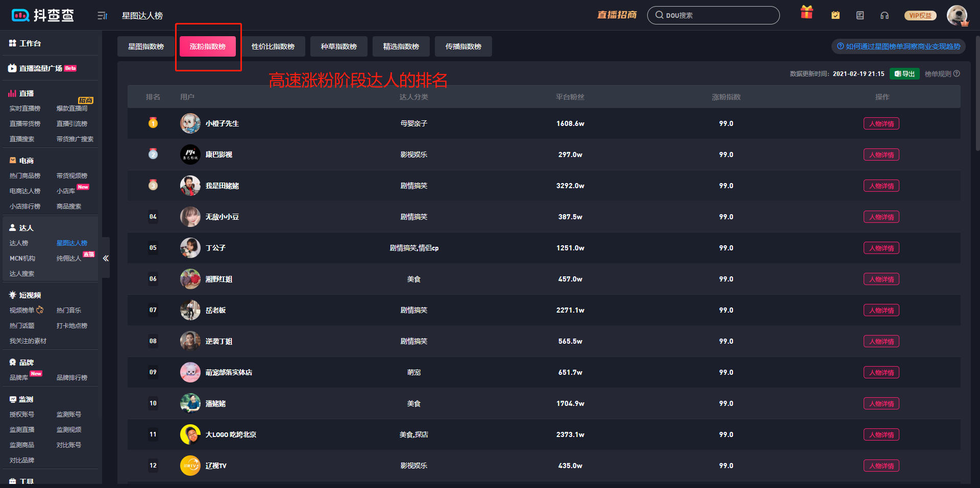The height and width of the screenshot is (488, 980).
Task: Click the gift box icon in header
Action: point(806,13)
